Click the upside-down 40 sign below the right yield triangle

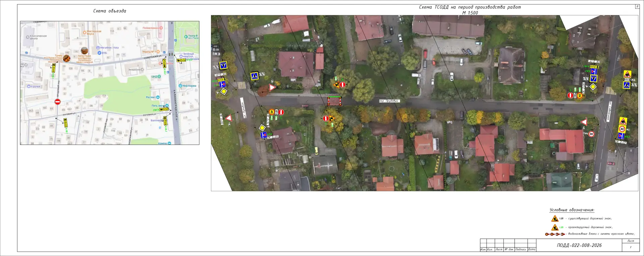pos(591,134)
